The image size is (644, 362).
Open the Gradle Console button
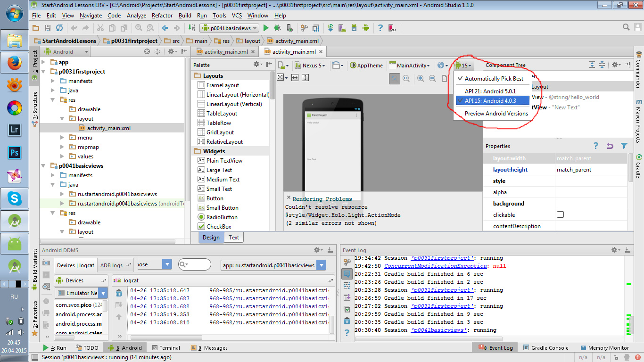(x=545, y=348)
